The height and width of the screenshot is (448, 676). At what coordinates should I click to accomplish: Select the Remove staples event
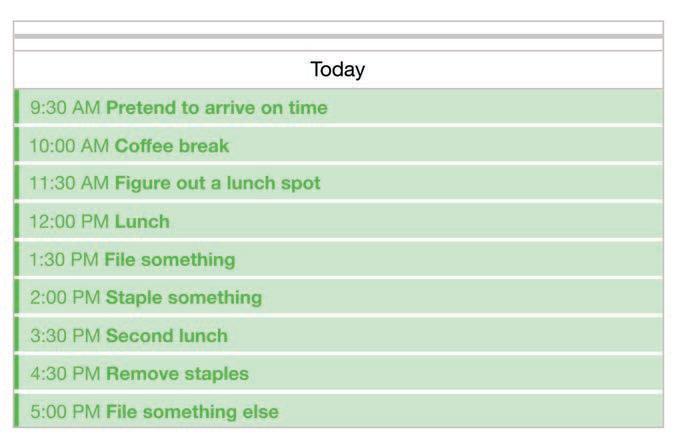click(x=177, y=374)
